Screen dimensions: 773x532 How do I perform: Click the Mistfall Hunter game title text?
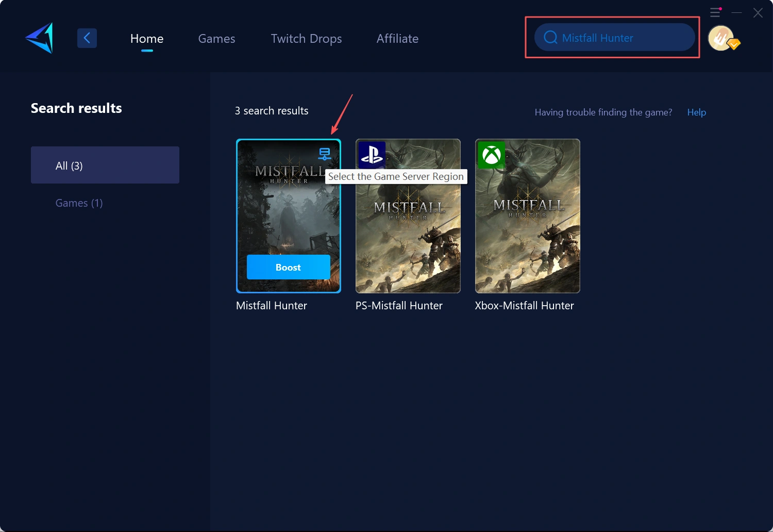(x=272, y=306)
